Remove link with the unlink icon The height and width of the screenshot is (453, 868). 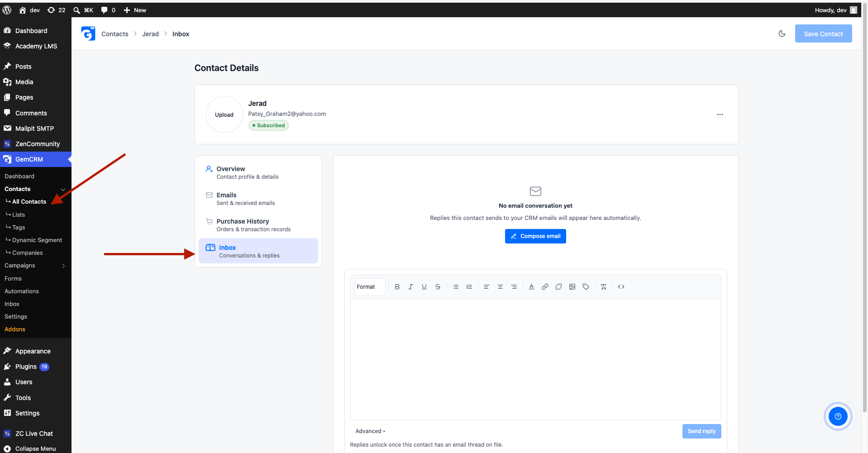558,287
